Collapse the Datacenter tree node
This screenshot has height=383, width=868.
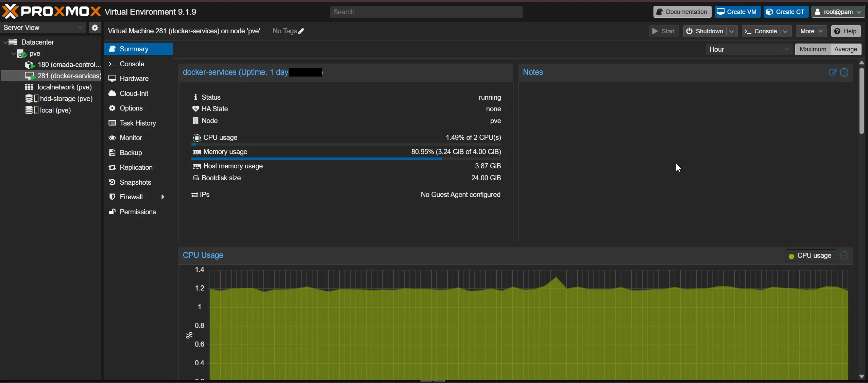click(x=5, y=43)
